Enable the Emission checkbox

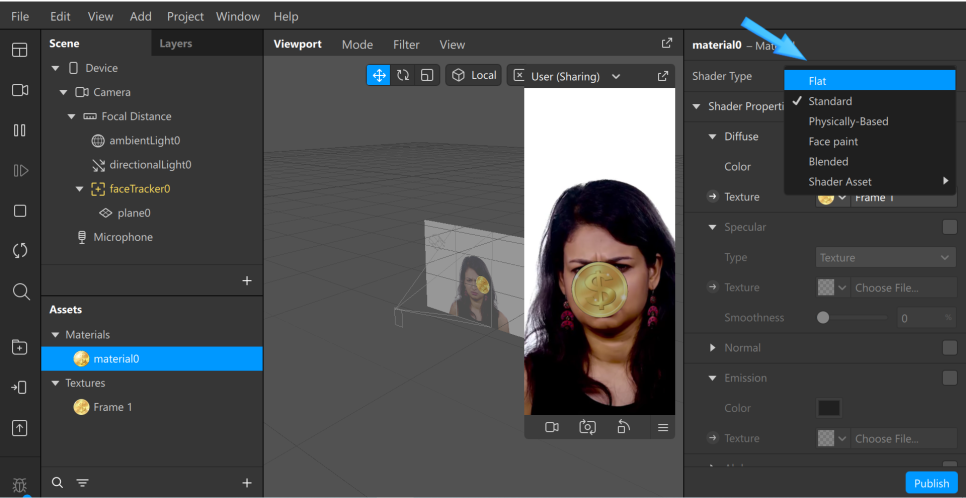click(x=949, y=378)
